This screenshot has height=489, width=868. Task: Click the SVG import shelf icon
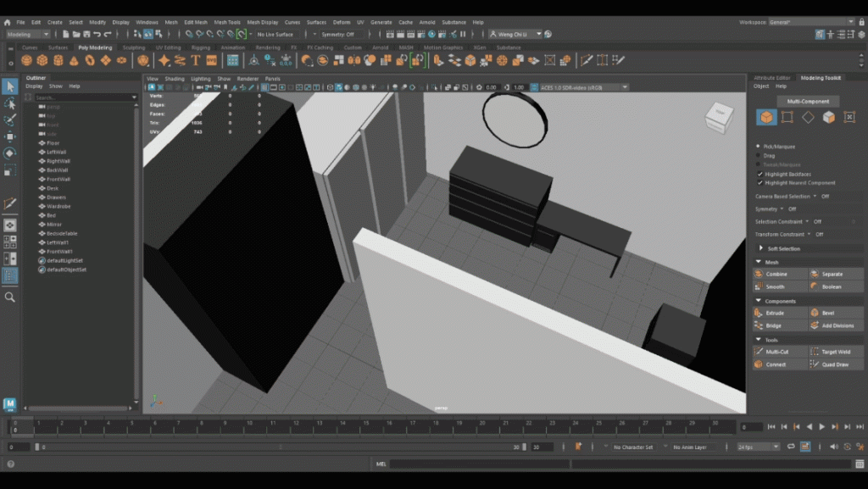coord(211,61)
